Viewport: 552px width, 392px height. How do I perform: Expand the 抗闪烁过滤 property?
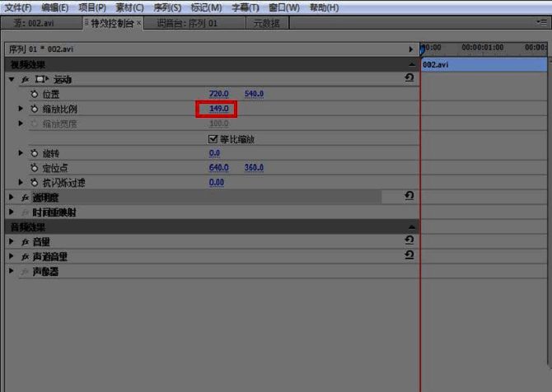(x=21, y=182)
